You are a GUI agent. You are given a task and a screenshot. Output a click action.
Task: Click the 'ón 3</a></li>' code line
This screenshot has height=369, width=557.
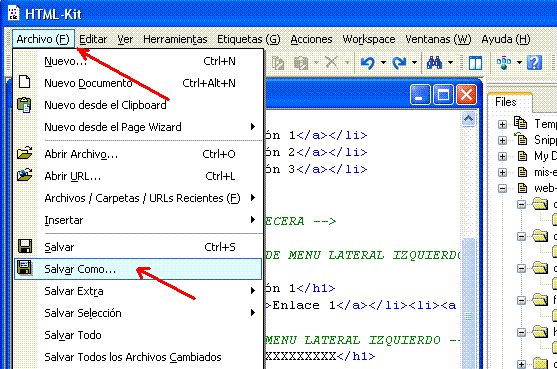[x=316, y=169]
